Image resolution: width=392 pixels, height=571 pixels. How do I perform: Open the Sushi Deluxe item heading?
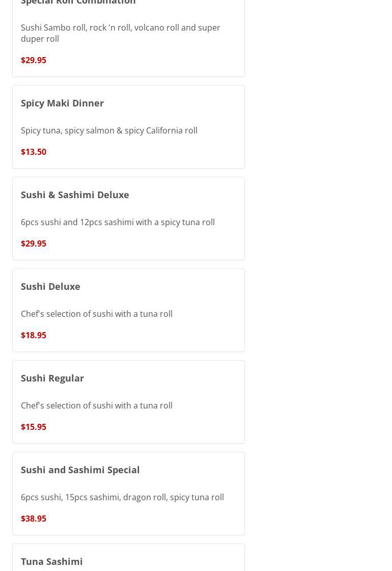pos(50,286)
